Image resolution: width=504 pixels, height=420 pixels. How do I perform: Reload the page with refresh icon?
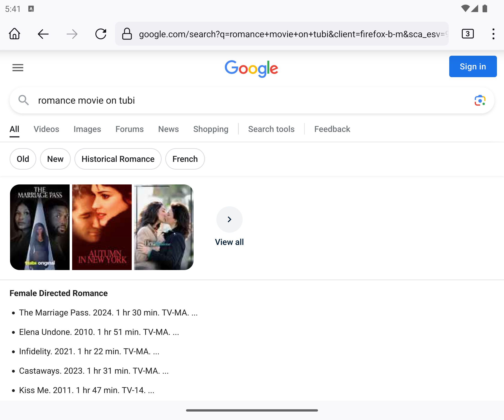[x=101, y=34]
